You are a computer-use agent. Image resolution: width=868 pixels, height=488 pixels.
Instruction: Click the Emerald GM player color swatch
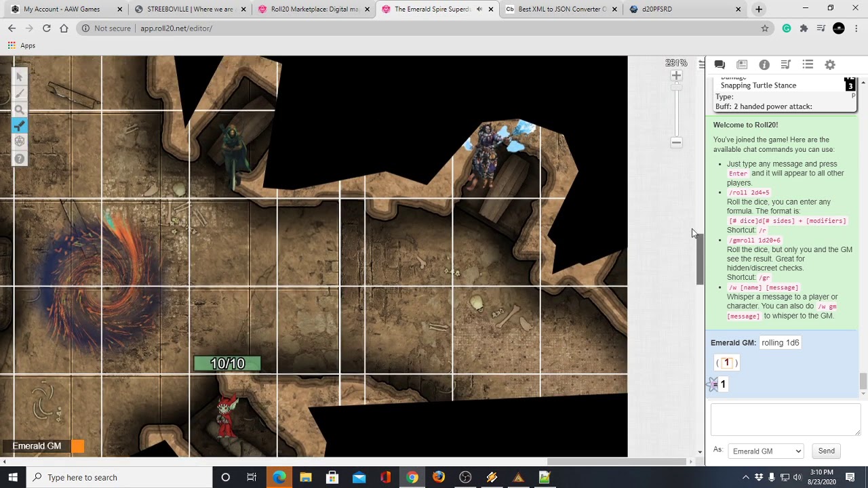coord(78,446)
